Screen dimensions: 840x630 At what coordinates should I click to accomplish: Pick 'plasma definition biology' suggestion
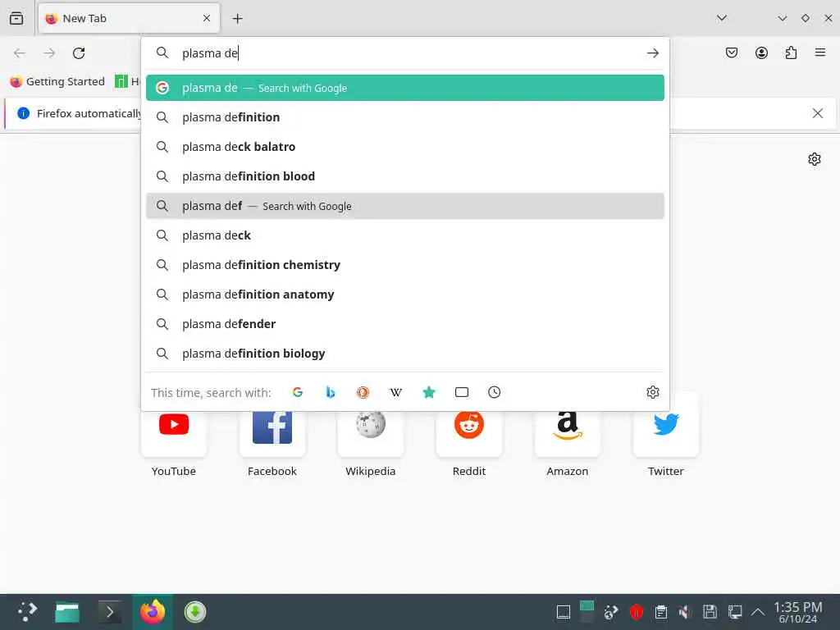(405, 353)
